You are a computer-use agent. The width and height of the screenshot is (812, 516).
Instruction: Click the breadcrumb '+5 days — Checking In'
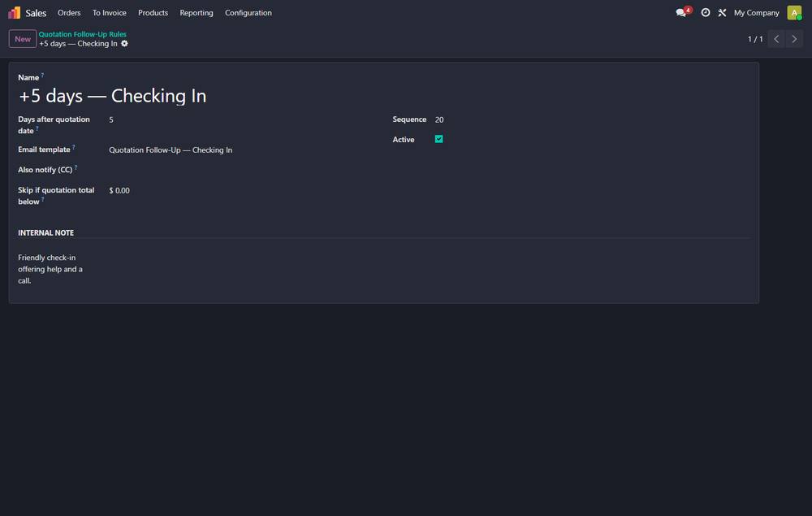tap(78, 44)
